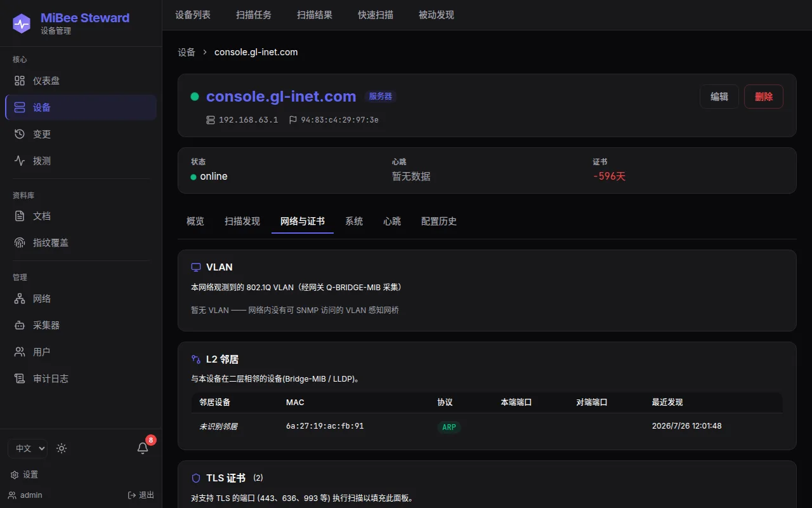Click the 设备 sidebar icon
This screenshot has height=508, width=812.
[x=20, y=107]
